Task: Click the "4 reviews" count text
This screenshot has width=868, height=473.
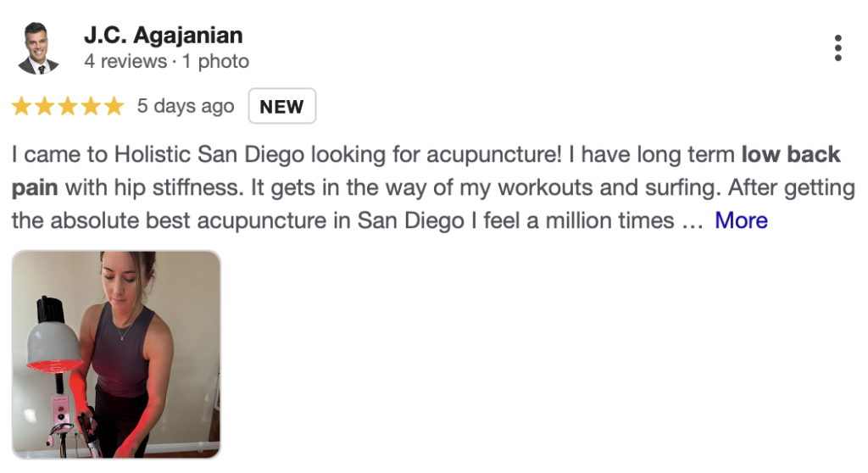Action: coord(125,62)
